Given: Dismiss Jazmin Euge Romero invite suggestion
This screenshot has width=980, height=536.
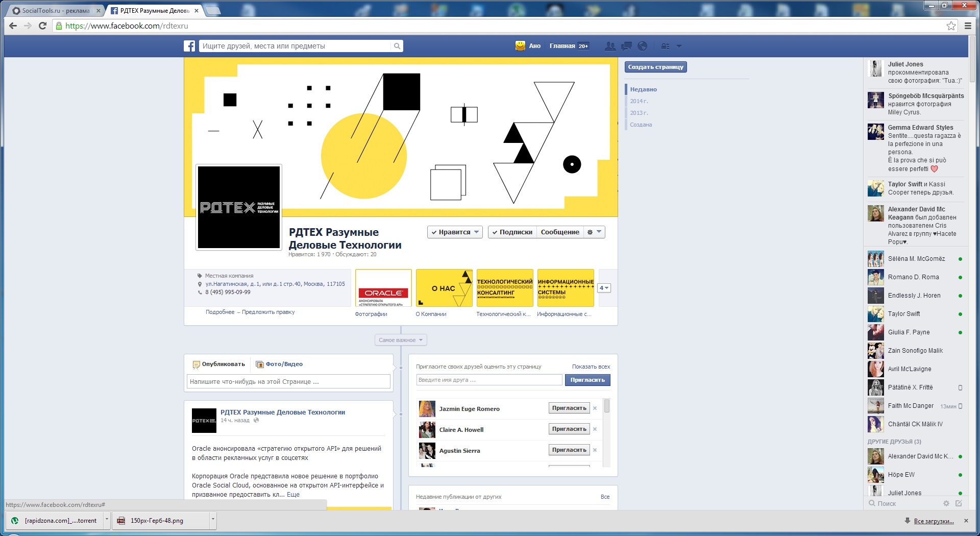Looking at the screenshot, I should 595,408.
